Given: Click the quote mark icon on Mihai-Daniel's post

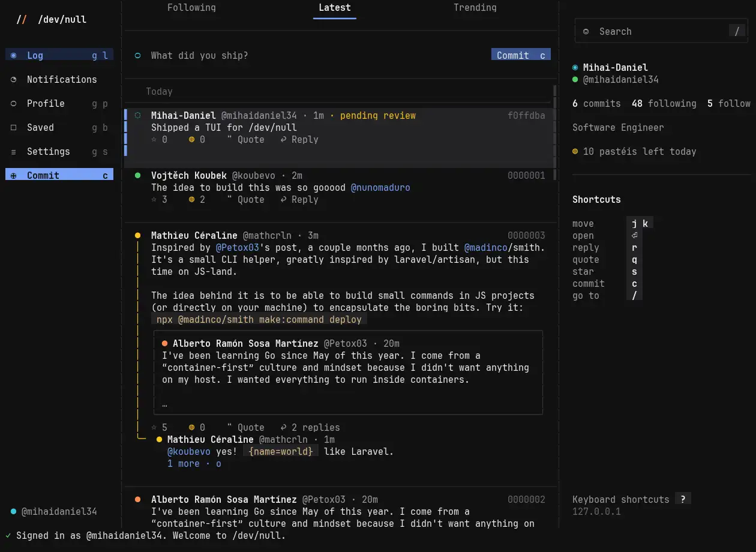Looking at the screenshot, I should pyautogui.click(x=229, y=139).
